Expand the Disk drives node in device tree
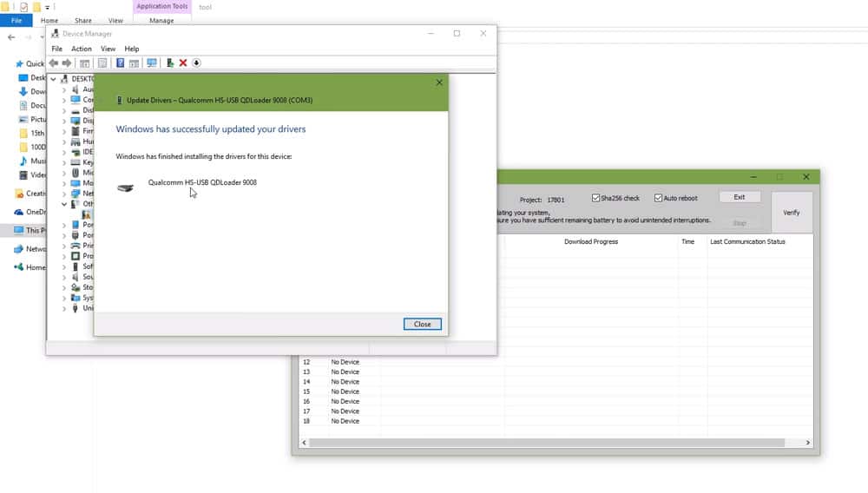 [64, 110]
